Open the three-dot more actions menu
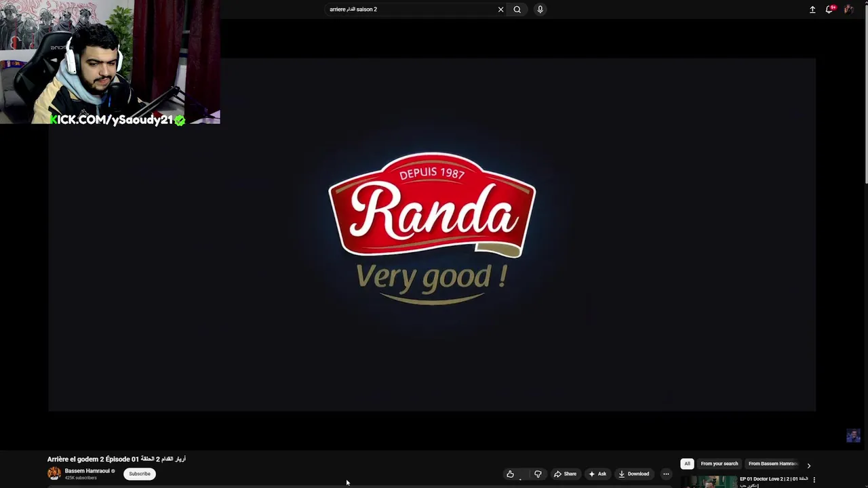This screenshot has width=868, height=488. tap(666, 474)
